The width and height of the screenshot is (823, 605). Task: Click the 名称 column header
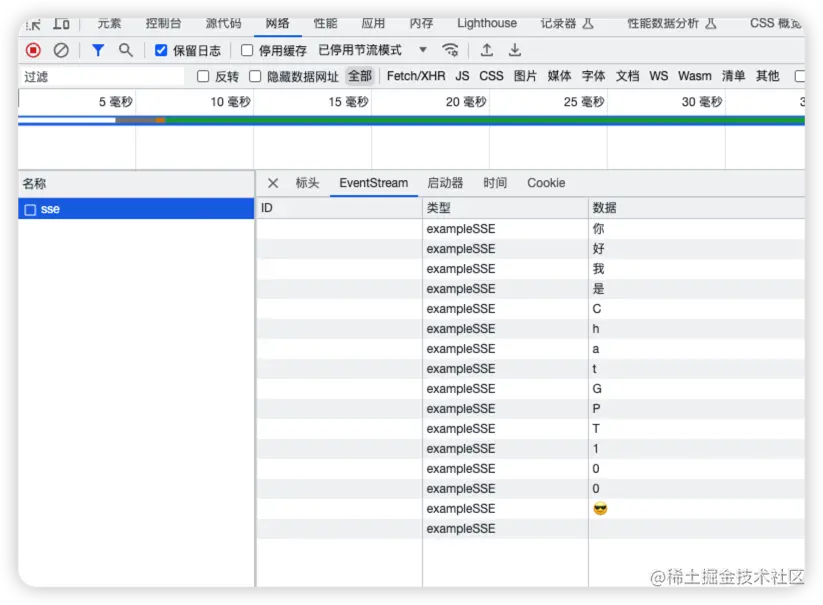click(x=136, y=184)
